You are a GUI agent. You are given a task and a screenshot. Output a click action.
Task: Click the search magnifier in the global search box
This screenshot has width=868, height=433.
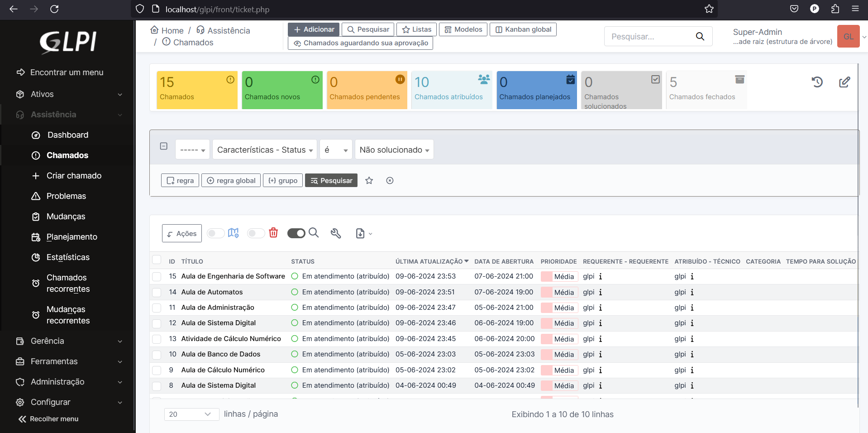[700, 36]
